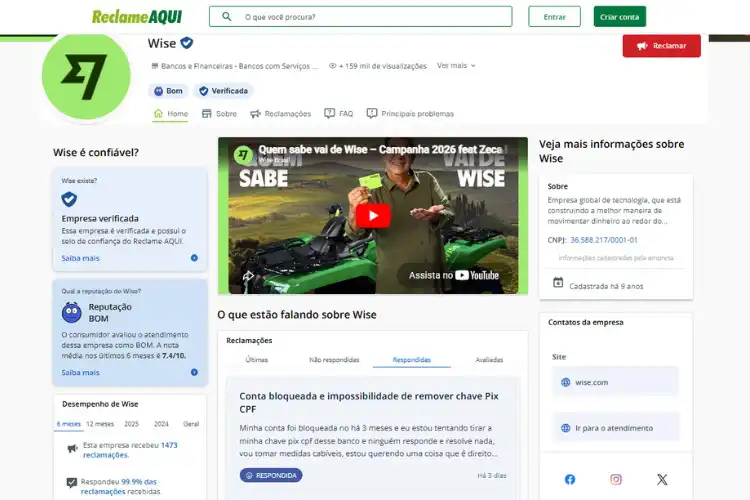
Task: Click the alert icon beside Principais problemas
Action: pyautogui.click(x=372, y=113)
